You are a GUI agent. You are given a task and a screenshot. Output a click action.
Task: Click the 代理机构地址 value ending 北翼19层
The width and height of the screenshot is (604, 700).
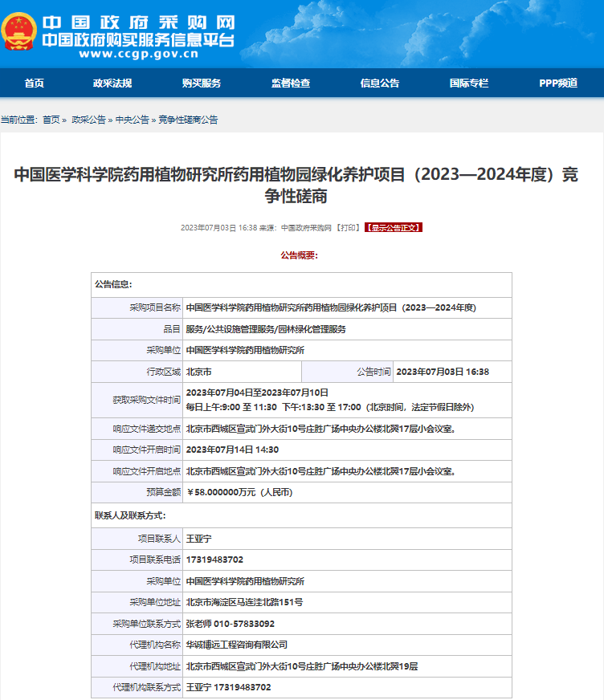click(302, 666)
